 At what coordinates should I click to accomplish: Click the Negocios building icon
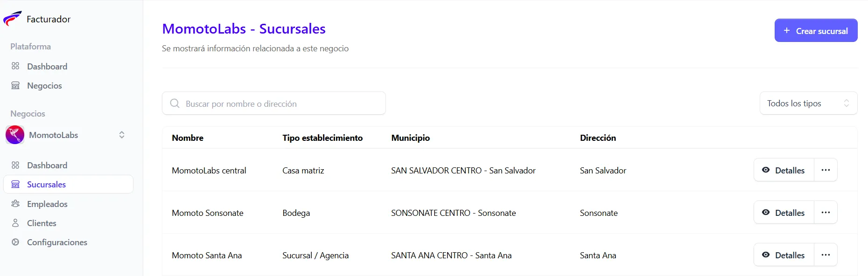point(15,85)
